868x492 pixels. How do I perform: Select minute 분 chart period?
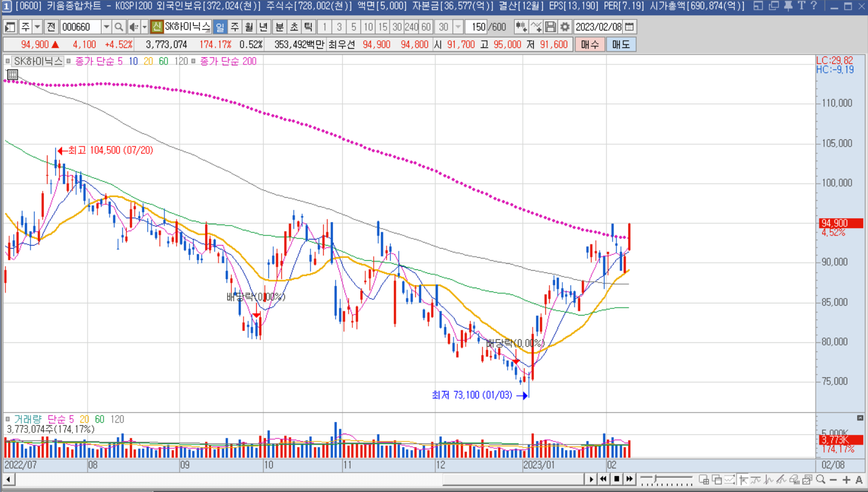click(x=279, y=27)
